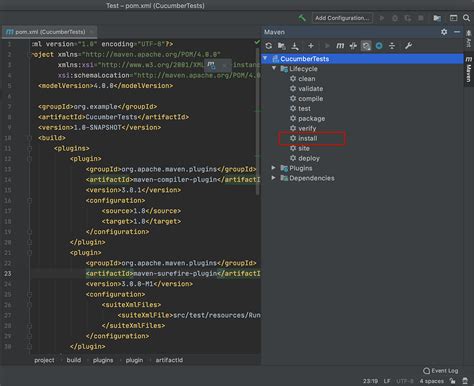This screenshot has width=474, height=386.
Task: Click the main toolbar Debug icon
Action: [x=395, y=18]
